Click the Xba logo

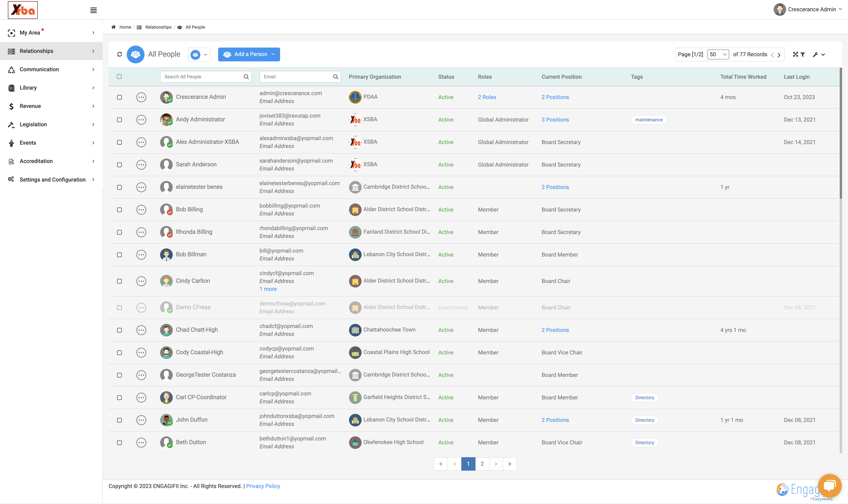point(23,10)
